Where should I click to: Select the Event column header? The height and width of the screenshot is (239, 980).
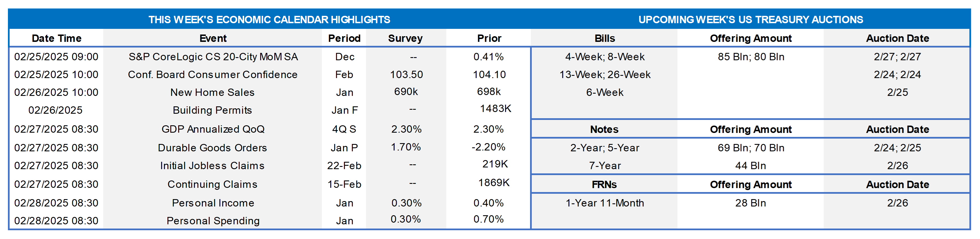pyautogui.click(x=213, y=38)
